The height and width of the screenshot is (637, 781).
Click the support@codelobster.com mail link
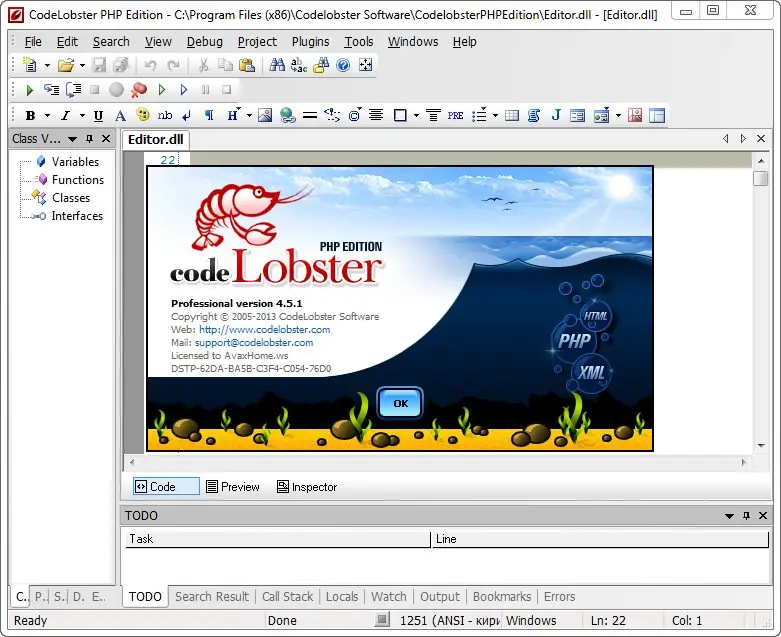click(x=254, y=343)
